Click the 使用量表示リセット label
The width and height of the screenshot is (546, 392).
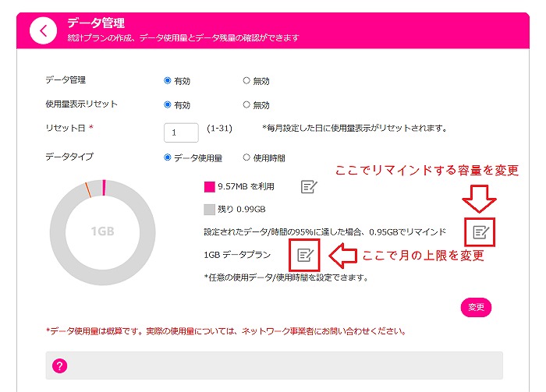(81, 104)
